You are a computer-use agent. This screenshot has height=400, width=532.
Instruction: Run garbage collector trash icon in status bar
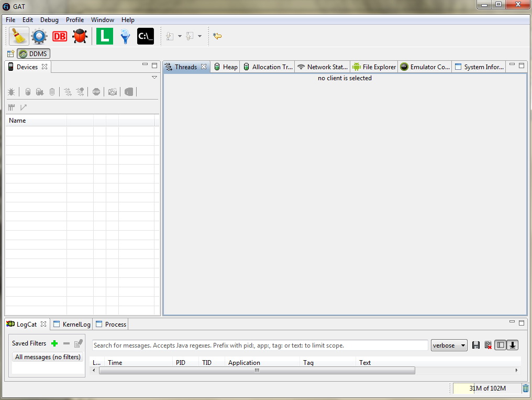click(526, 388)
